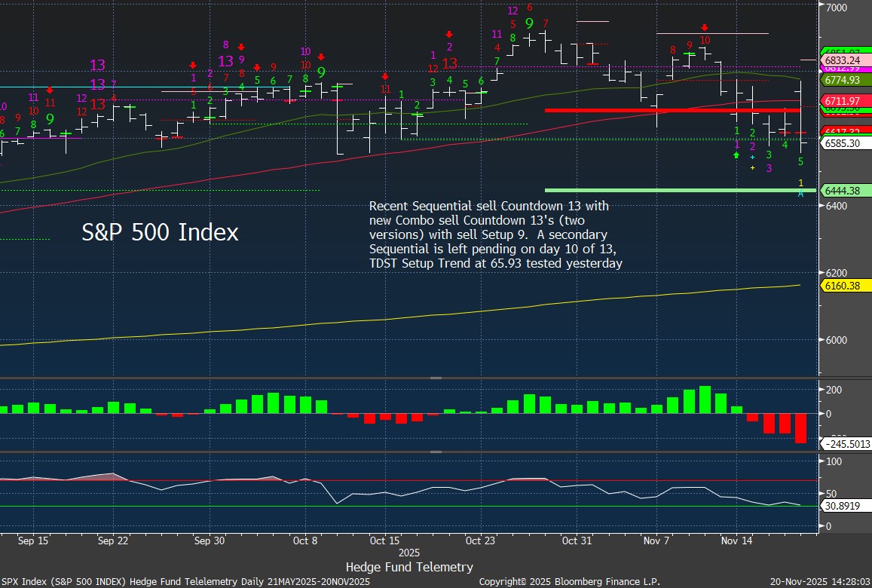Click the cyan letter A marker
The image size is (872, 588).
[x=800, y=194]
